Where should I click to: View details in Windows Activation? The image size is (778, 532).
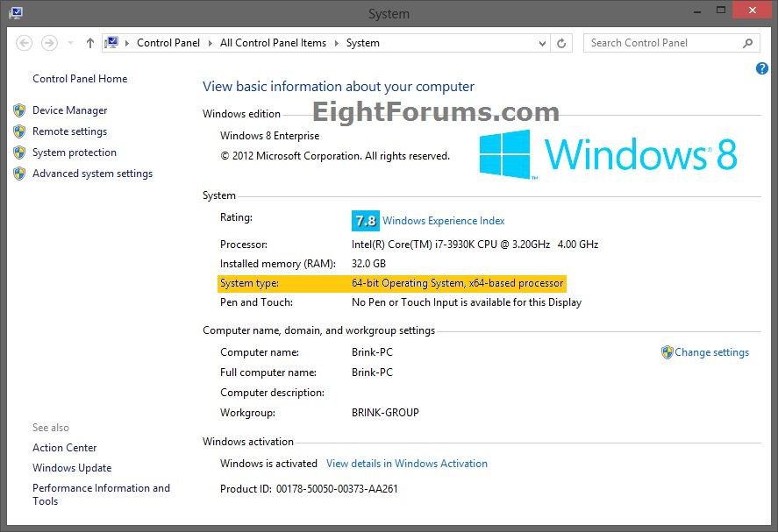[406, 464]
